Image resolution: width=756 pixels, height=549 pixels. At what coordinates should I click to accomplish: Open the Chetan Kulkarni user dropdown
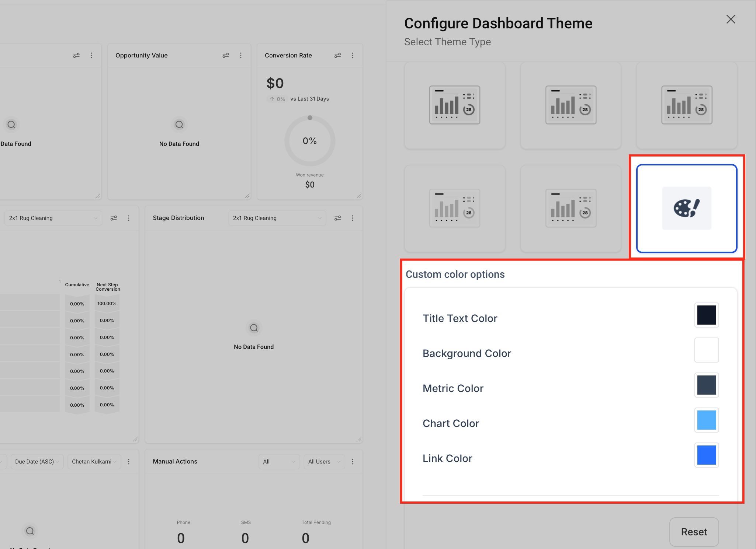tap(94, 462)
